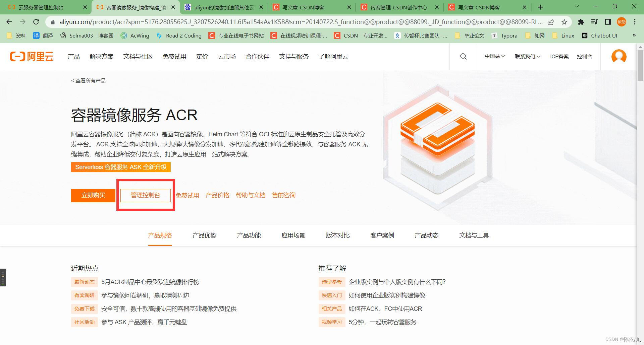Expand the 联系我们 dropdown
Image resolution: width=644 pixels, height=345 pixels.
(528, 56)
